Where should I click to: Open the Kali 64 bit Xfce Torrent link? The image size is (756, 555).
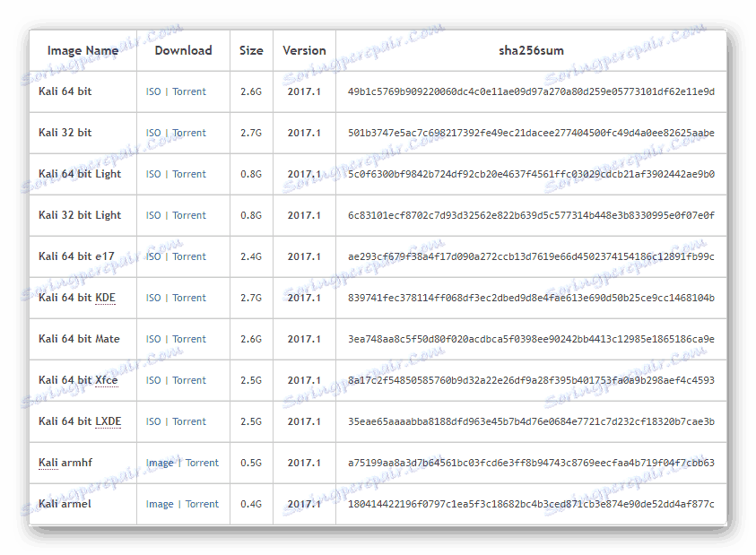(x=189, y=380)
